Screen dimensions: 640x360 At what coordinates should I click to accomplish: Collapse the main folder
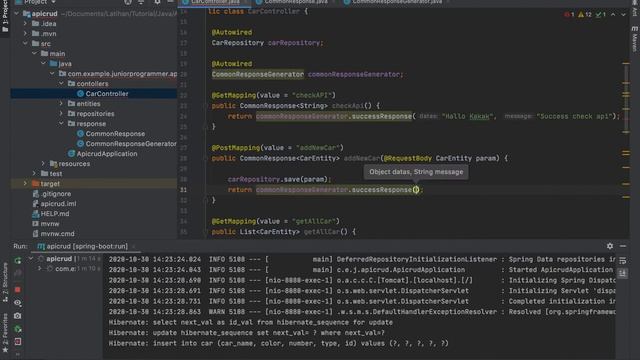pos(34,53)
